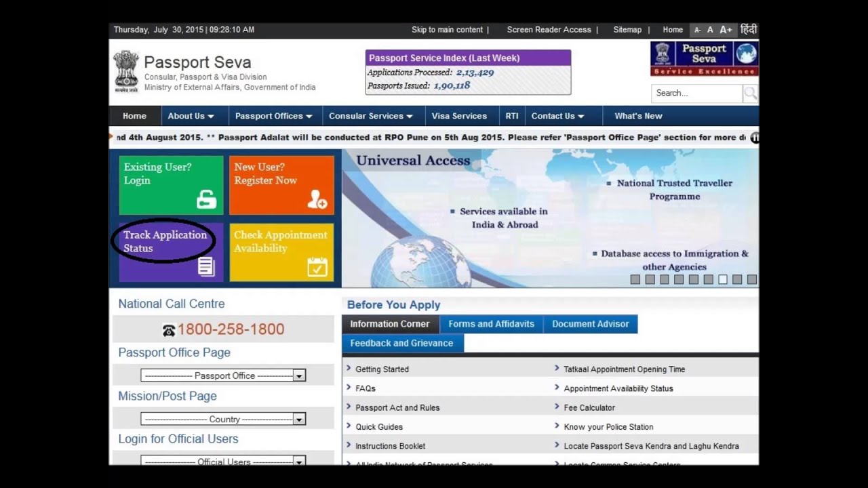
Task: Go to Home in navigation bar
Action: click(x=134, y=116)
